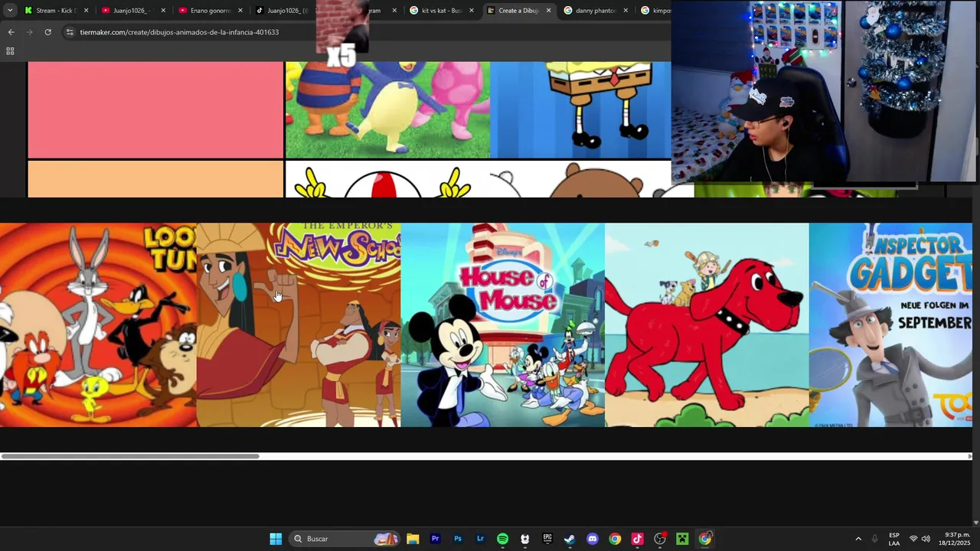View site information icon in the address bar
This screenshot has width=980, height=551.
pyautogui.click(x=70, y=32)
